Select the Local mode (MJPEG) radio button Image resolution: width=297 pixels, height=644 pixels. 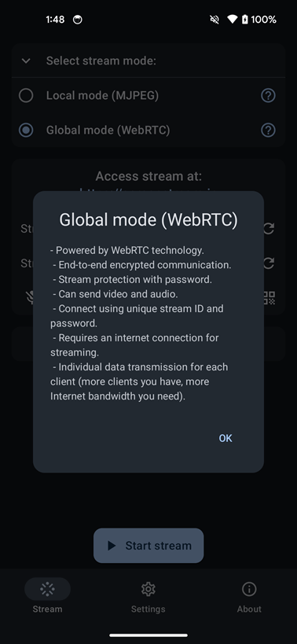pyautogui.click(x=26, y=96)
